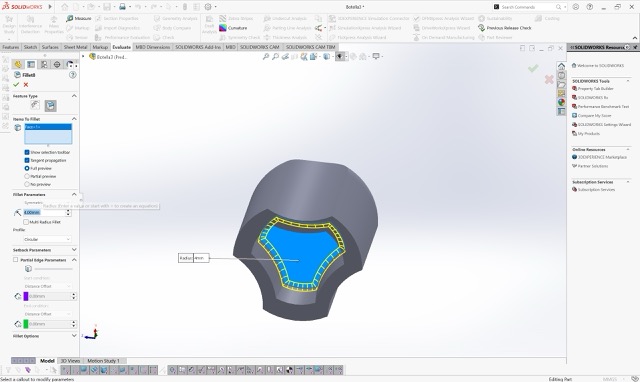Screen dimensions: 640x382
Task: Toggle Tangent propagation checkbox
Action: point(27,160)
